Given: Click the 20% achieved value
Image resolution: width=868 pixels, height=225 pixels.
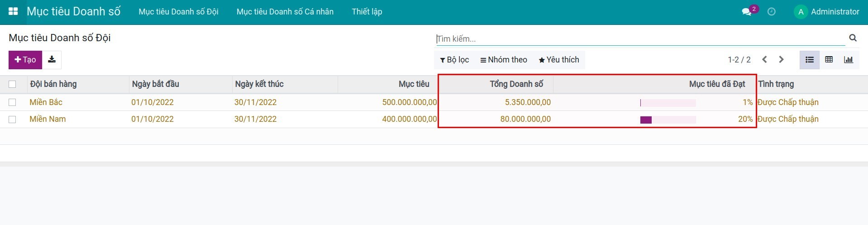Looking at the screenshot, I should click(745, 119).
